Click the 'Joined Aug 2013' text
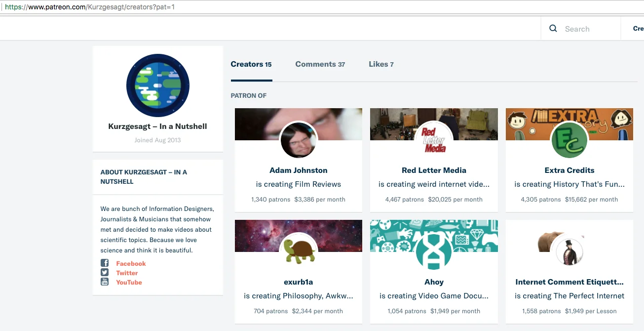 pyautogui.click(x=158, y=140)
